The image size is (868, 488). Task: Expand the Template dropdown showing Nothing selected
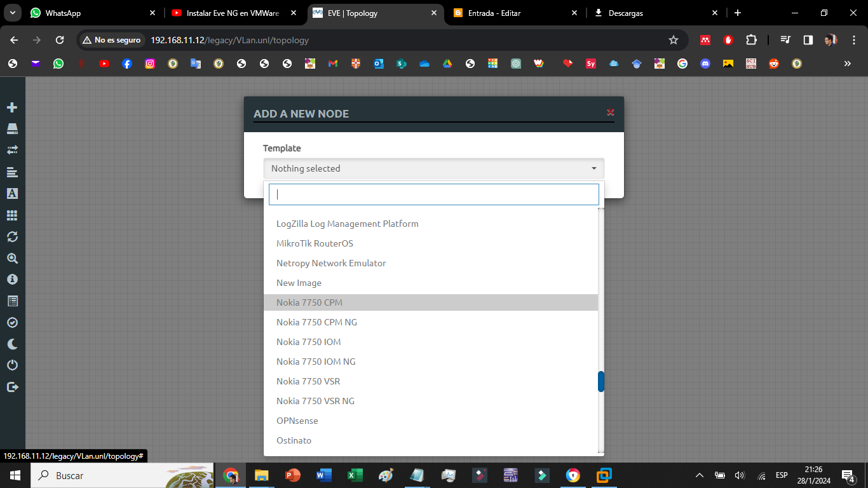pos(434,168)
